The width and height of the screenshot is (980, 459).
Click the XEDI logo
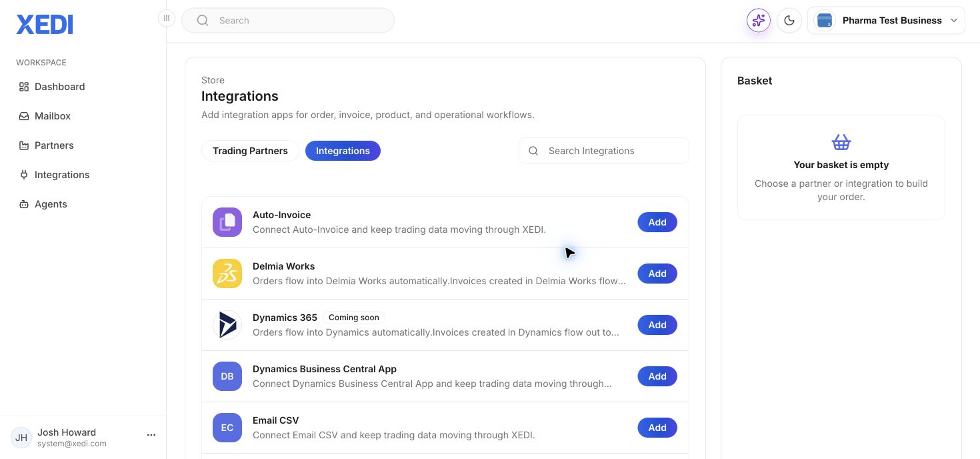click(x=45, y=25)
